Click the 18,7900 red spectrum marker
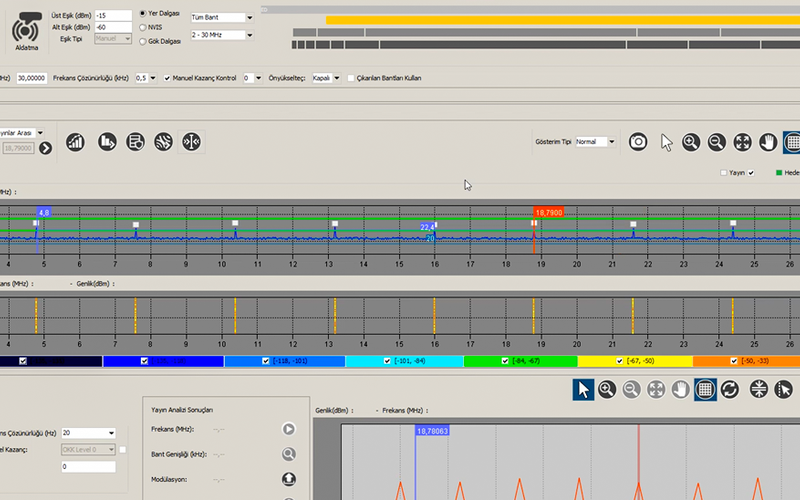This screenshot has height=500, width=800. (548, 213)
